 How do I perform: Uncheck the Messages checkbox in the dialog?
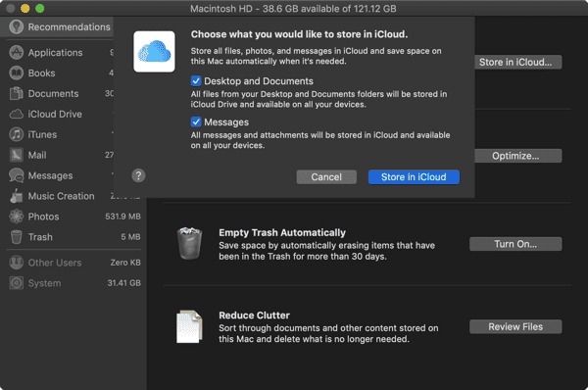pos(196,122)
